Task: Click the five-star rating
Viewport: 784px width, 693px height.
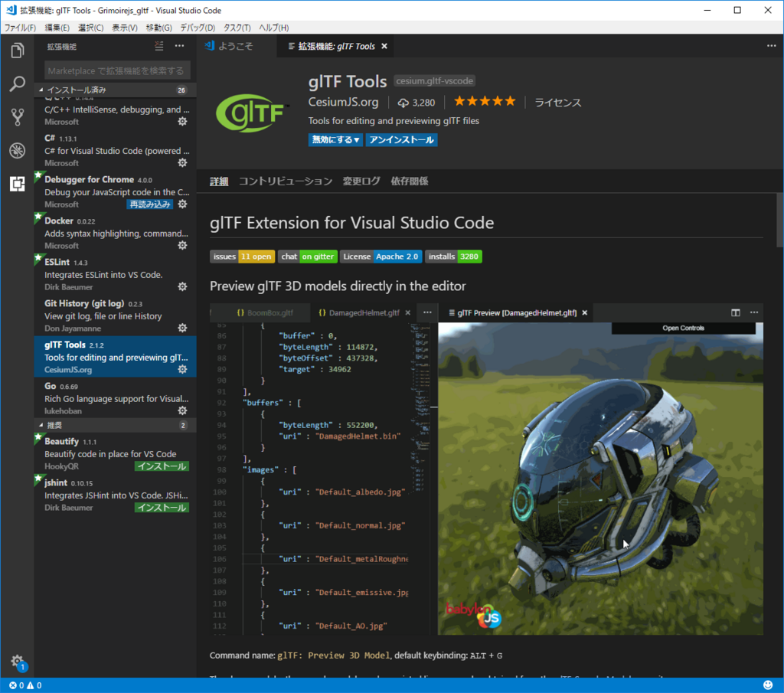Action: tap(485, 102)
